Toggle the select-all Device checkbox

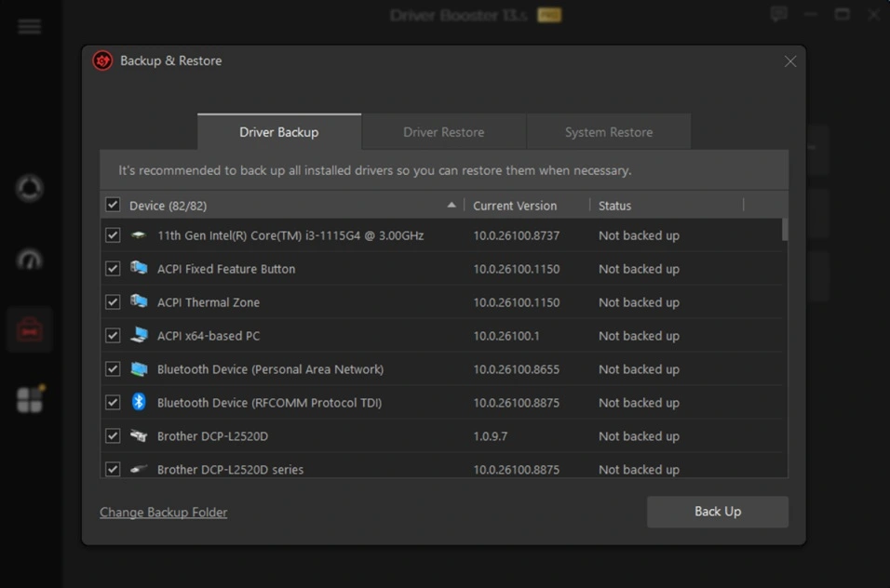113,205
